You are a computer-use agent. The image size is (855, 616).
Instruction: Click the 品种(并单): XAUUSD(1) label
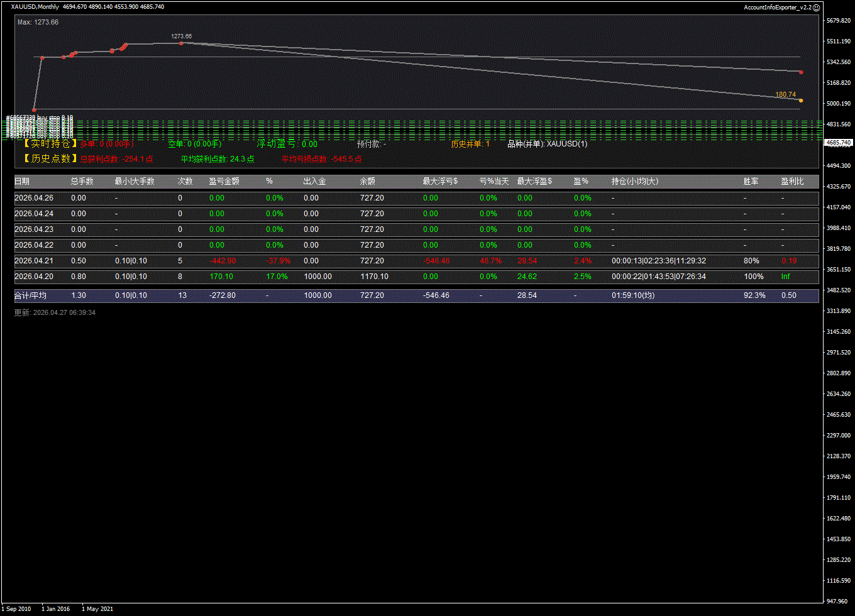547,144
